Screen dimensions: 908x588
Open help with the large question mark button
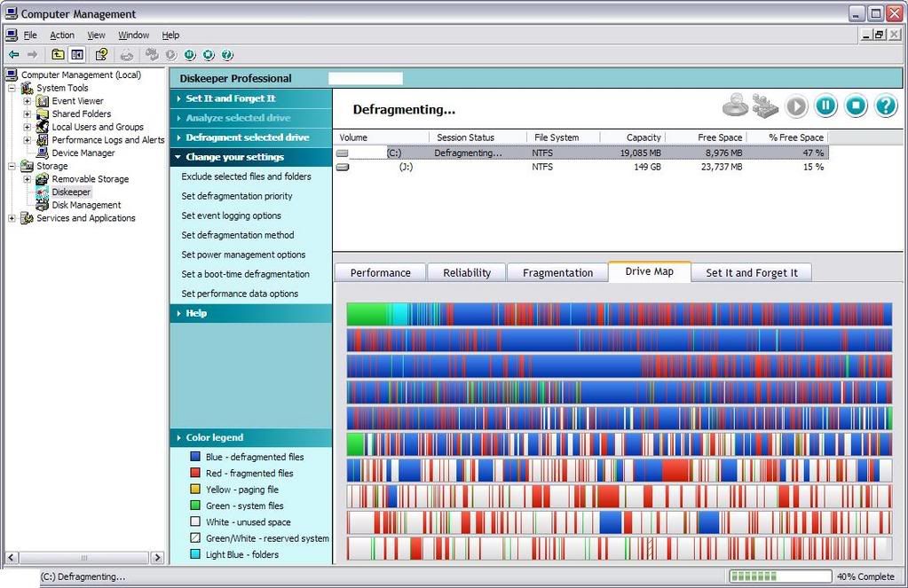pos(886,106)
